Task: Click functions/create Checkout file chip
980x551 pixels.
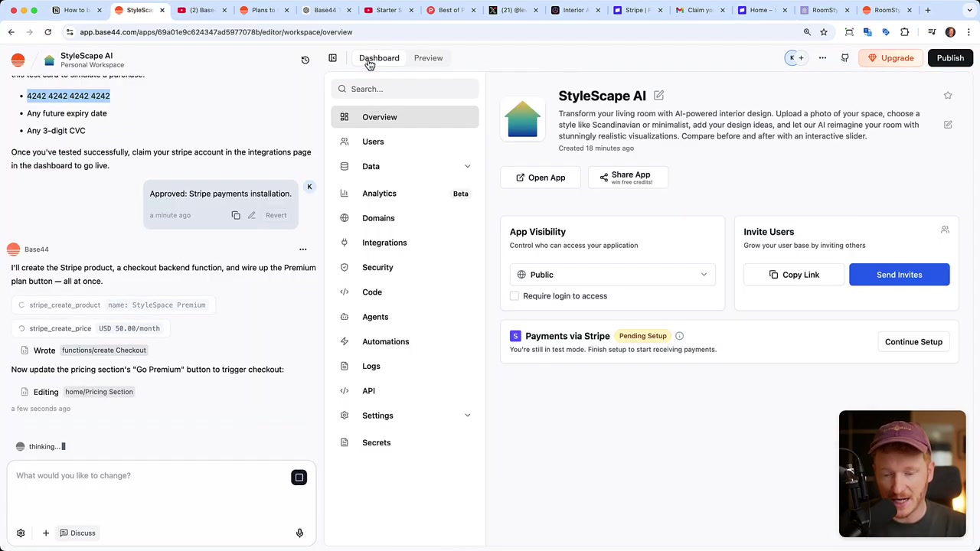Action: (x=104, y=350)
